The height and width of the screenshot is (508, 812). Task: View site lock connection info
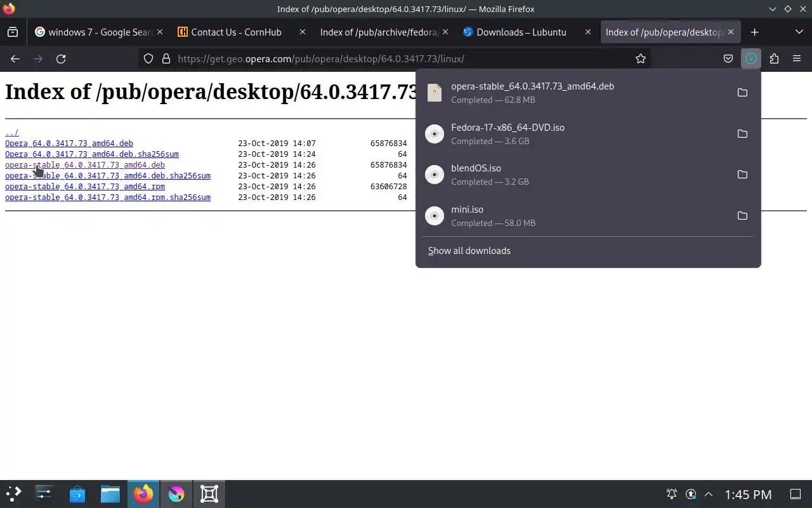coord(166,58)
